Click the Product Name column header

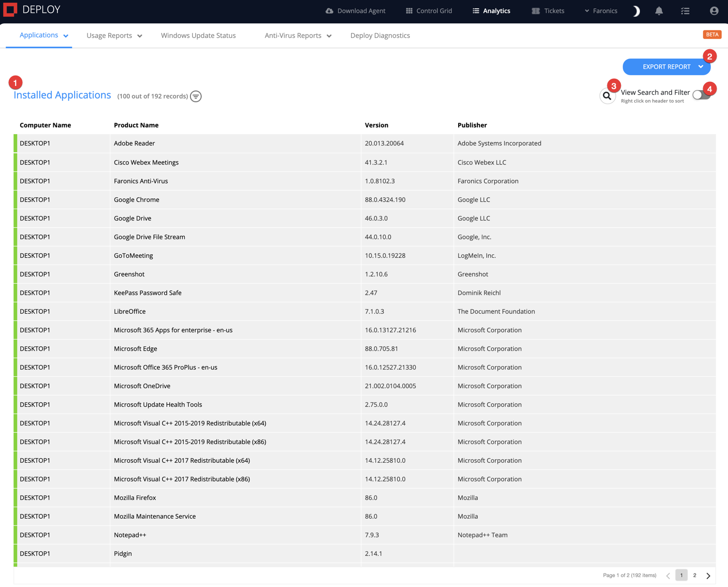(136, 125)
